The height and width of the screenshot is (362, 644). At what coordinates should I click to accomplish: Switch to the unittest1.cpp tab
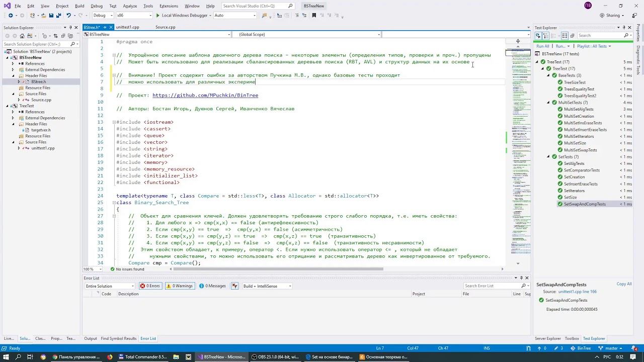point(127,27)
